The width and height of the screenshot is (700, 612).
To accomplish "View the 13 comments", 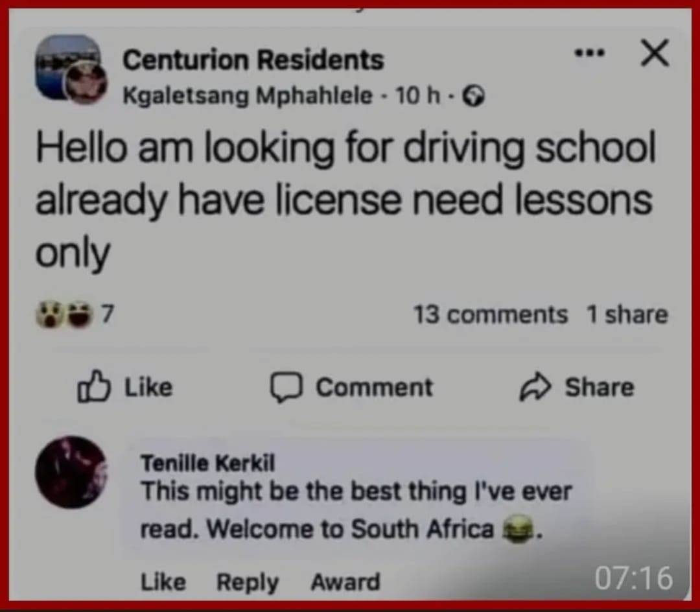I will tap(491, 314).
